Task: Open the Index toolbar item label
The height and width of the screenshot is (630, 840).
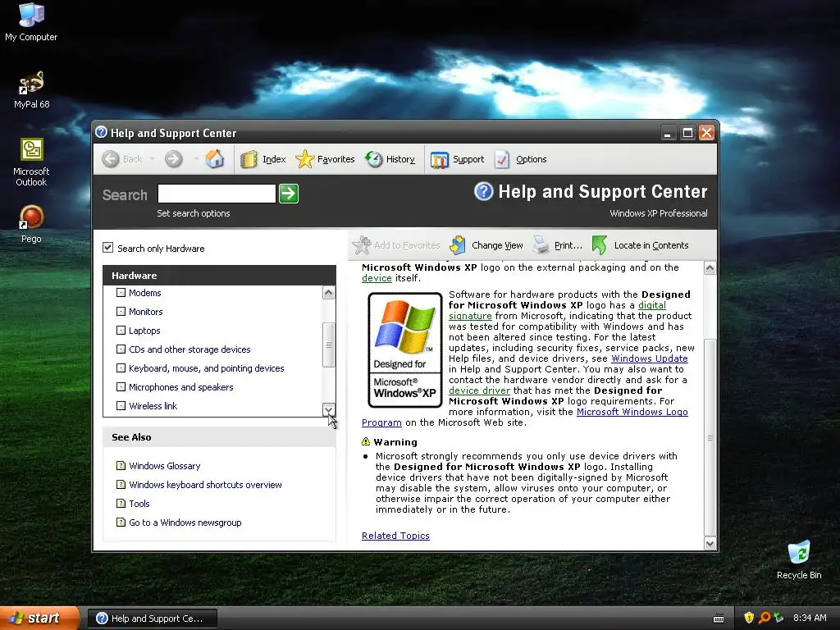Action: [x=274, y=159]
